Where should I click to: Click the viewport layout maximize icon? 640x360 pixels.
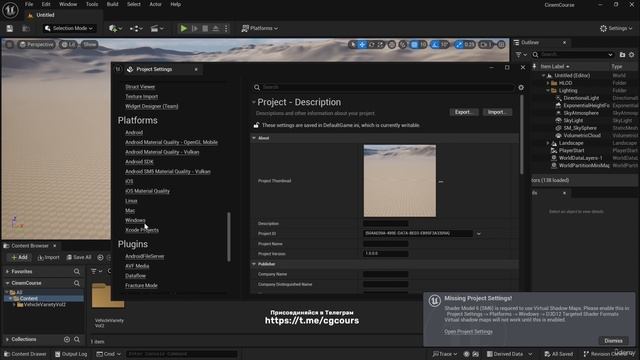(x=502, y=44)
